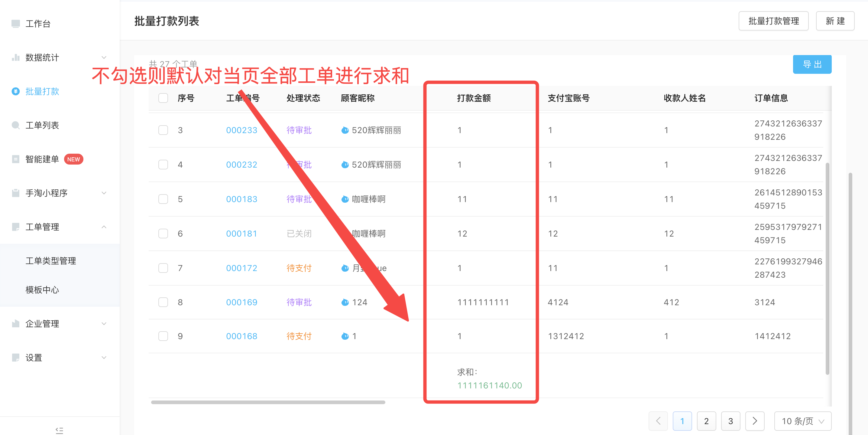Click the NEW badge beside 智能建单

[x=73, y=159]
